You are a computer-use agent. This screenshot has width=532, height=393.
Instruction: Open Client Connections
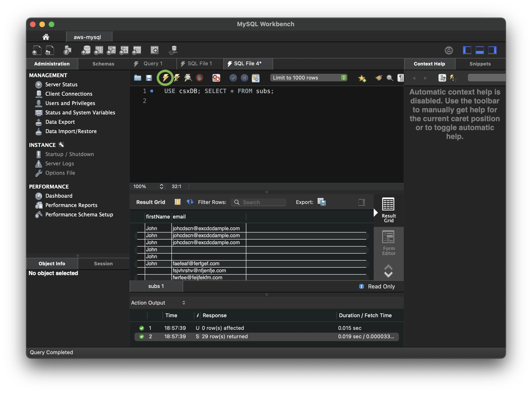coord(69,94)
